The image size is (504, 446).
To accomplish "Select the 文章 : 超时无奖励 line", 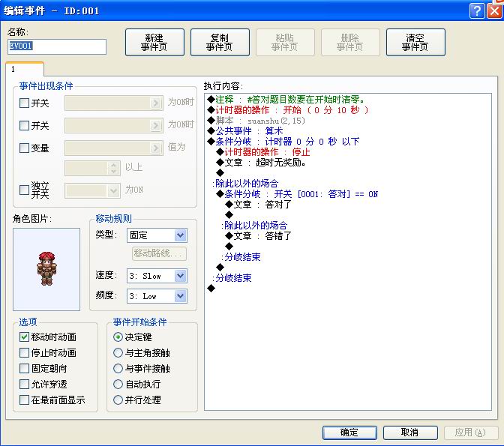I will point(261,163).
